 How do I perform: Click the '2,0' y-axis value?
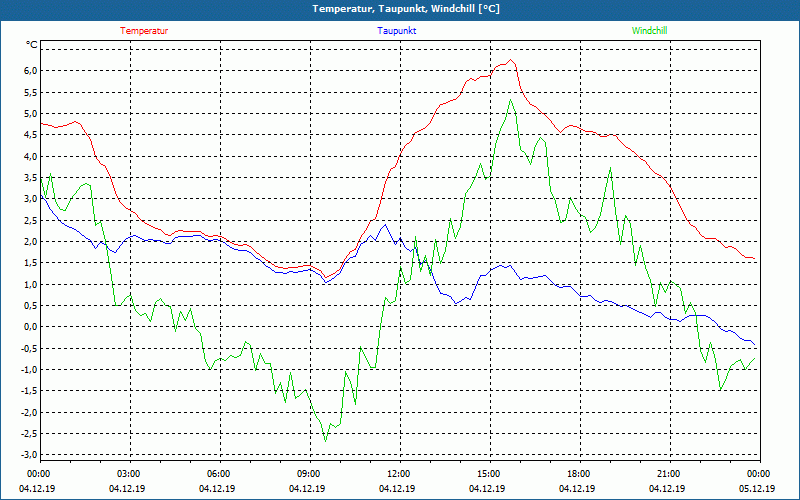31,242
